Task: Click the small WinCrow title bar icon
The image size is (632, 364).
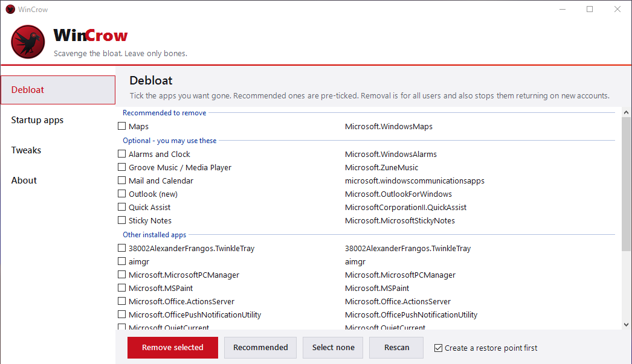Action: 10,9
